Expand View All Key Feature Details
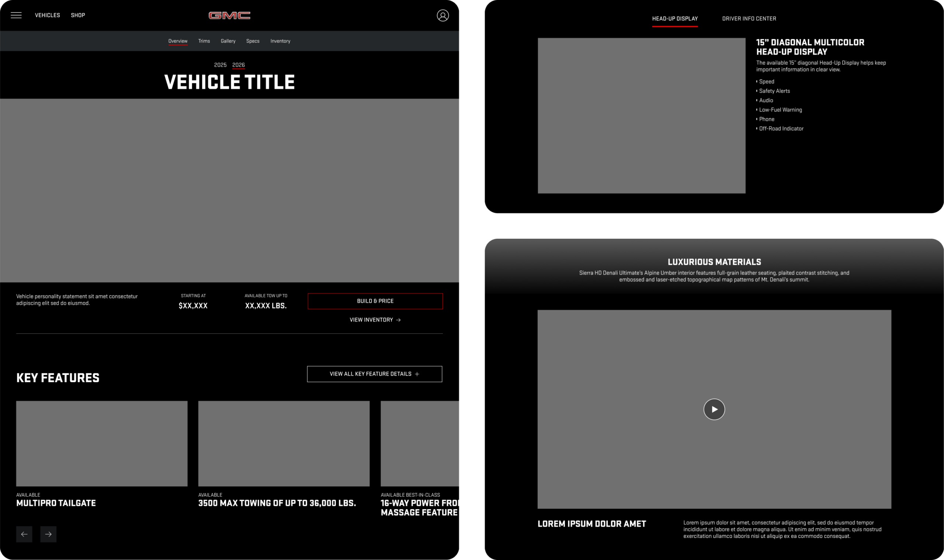Screen dimensions: 944x560 click(374, 374)
